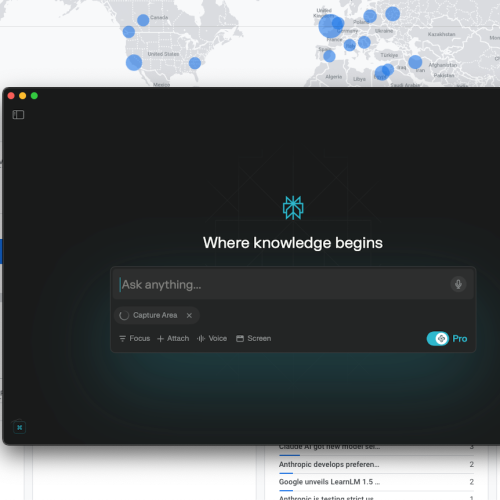Click the Focus filter lines icon
Image resolution: width=500 pixels, height=500 pixels.
pyautogui.click(x=122, y=339)
